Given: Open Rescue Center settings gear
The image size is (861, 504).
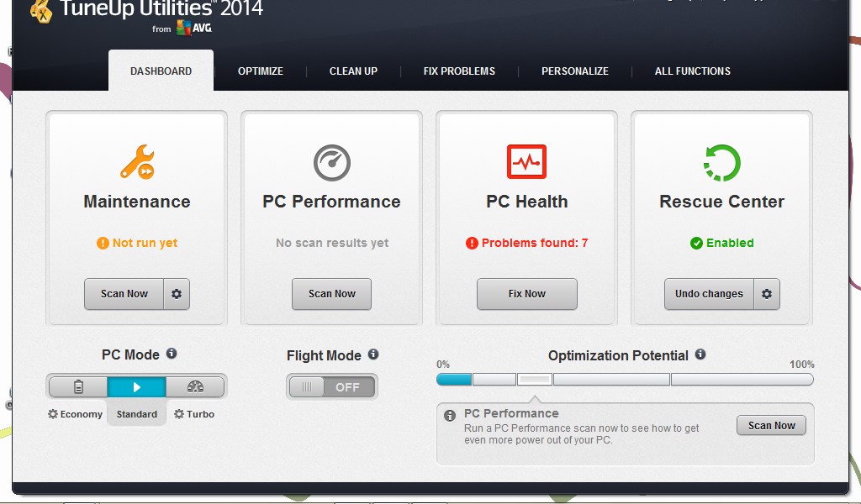Looking at the screenshot, I should pos(767,294).
